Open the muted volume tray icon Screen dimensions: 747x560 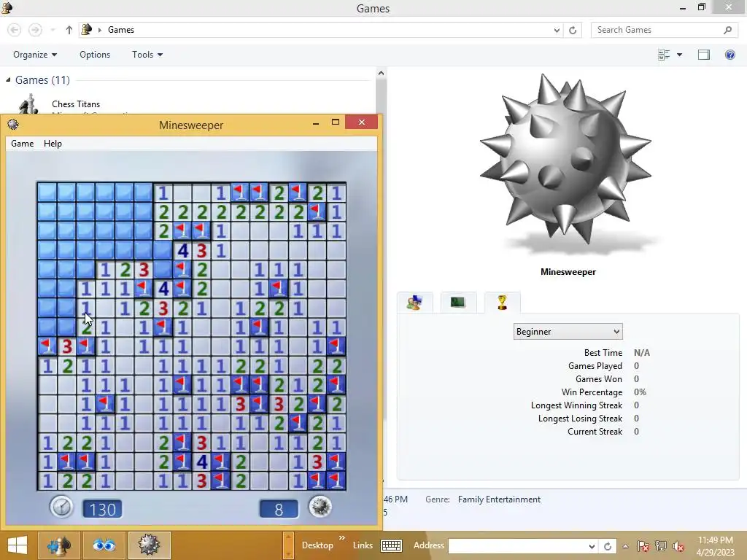point(678,546)
